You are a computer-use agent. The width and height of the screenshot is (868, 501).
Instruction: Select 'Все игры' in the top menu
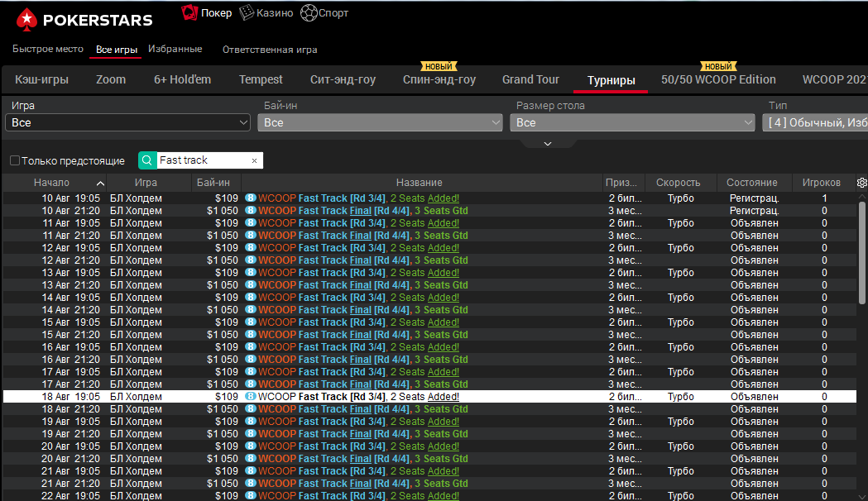(116, 50)
